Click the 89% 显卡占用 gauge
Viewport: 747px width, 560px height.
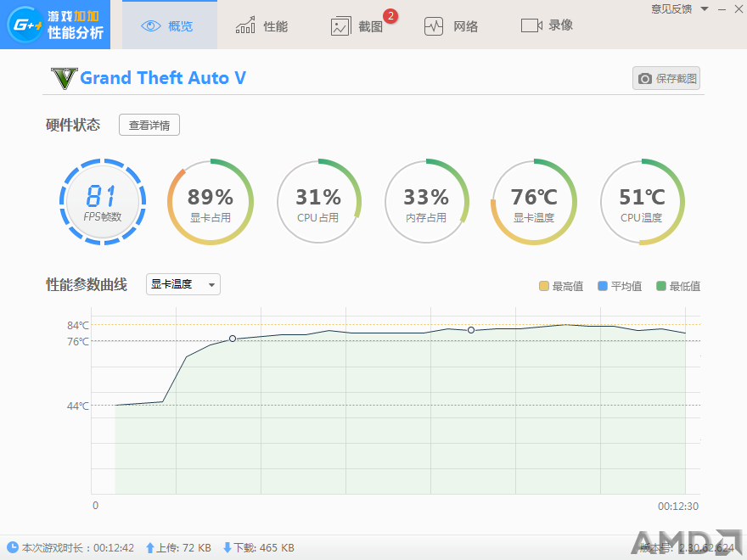pos(211,202)
